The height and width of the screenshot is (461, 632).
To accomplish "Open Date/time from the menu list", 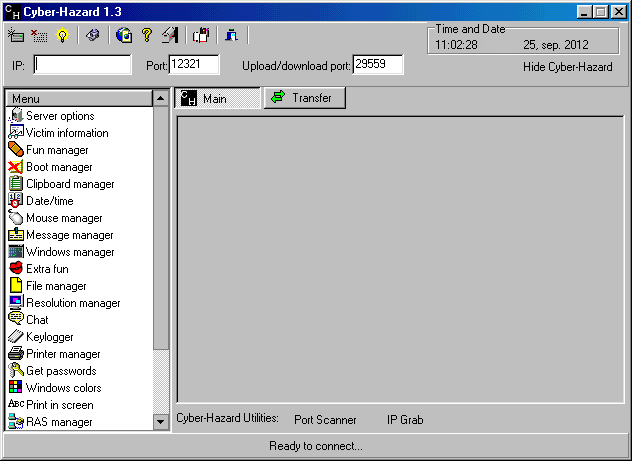I will pyautogui.click(x=49, y=201).
